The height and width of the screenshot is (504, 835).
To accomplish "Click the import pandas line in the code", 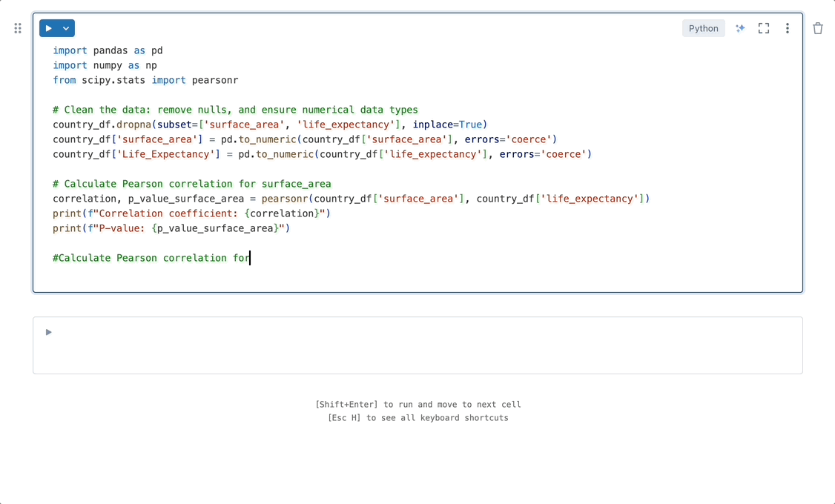I will click(108, 50).
